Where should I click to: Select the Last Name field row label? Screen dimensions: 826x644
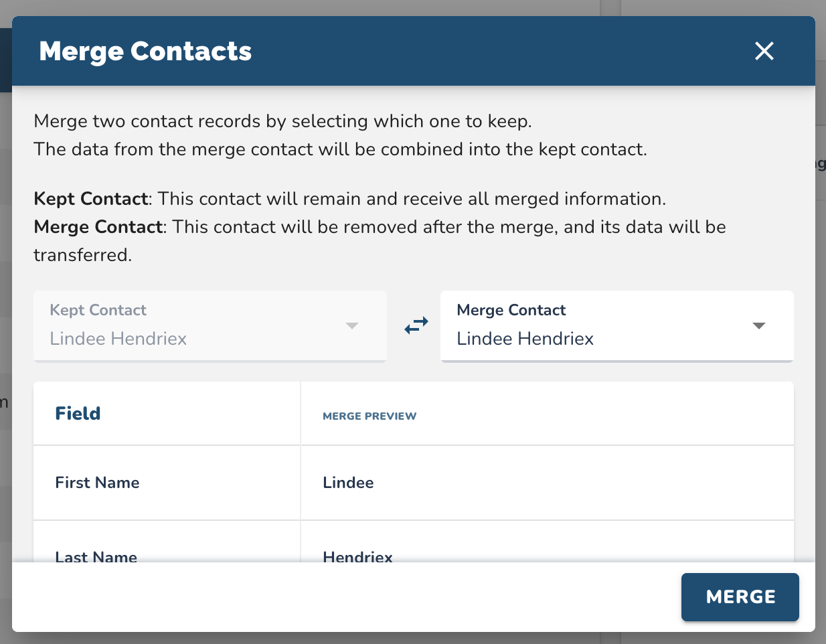[96, 556]
